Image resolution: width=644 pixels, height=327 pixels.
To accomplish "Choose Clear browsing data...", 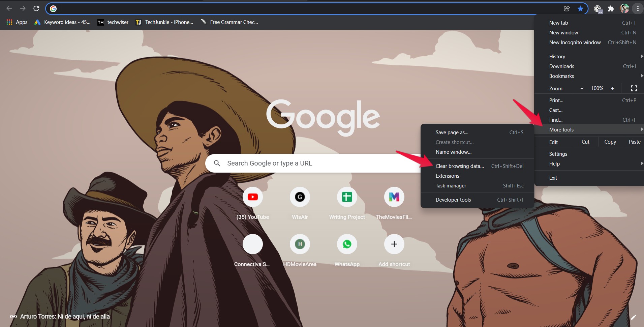I will coord(477,166).
